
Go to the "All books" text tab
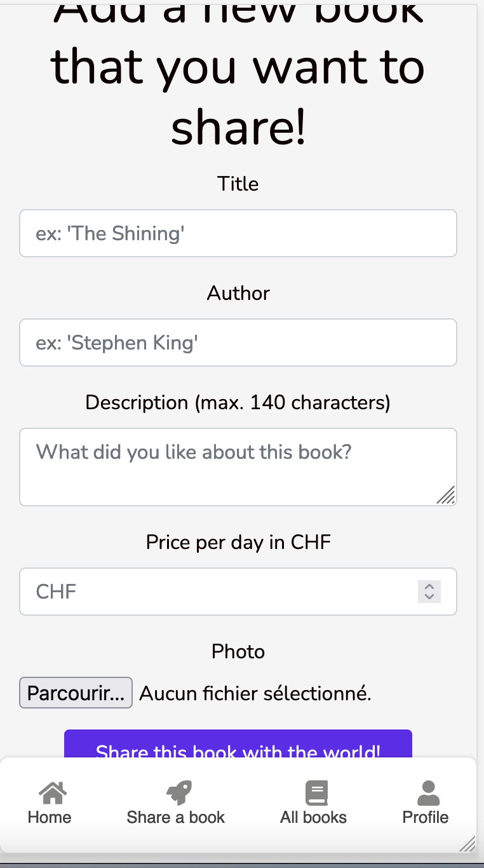click(314, 817)
